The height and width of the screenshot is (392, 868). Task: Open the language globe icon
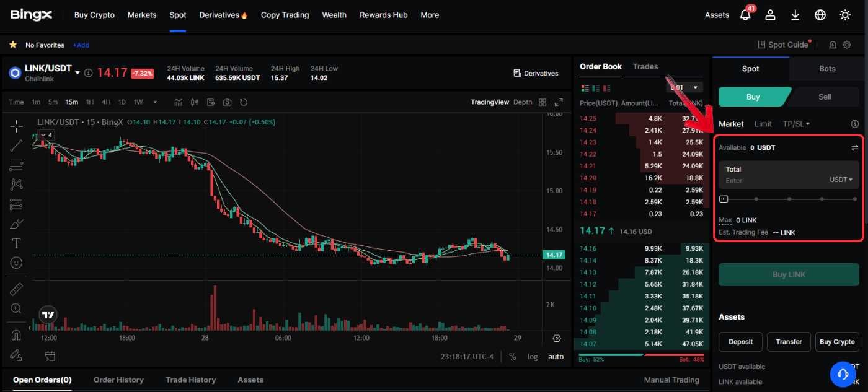coord(820,15)
